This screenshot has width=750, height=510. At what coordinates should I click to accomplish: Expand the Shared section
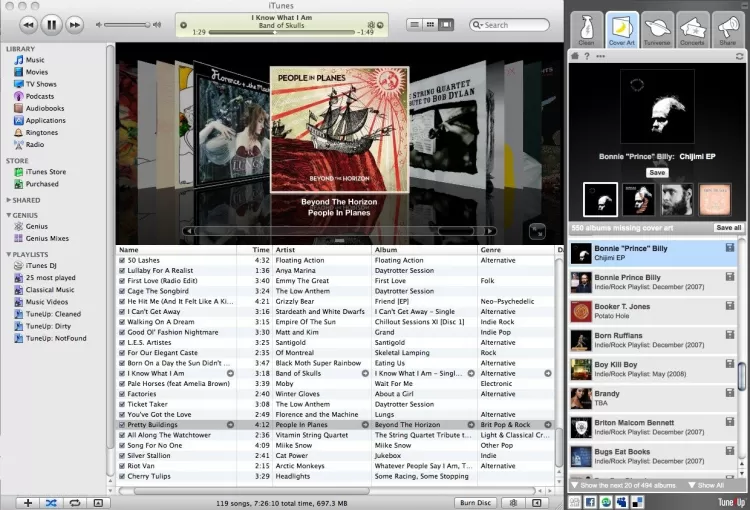(x=9, y=200)
